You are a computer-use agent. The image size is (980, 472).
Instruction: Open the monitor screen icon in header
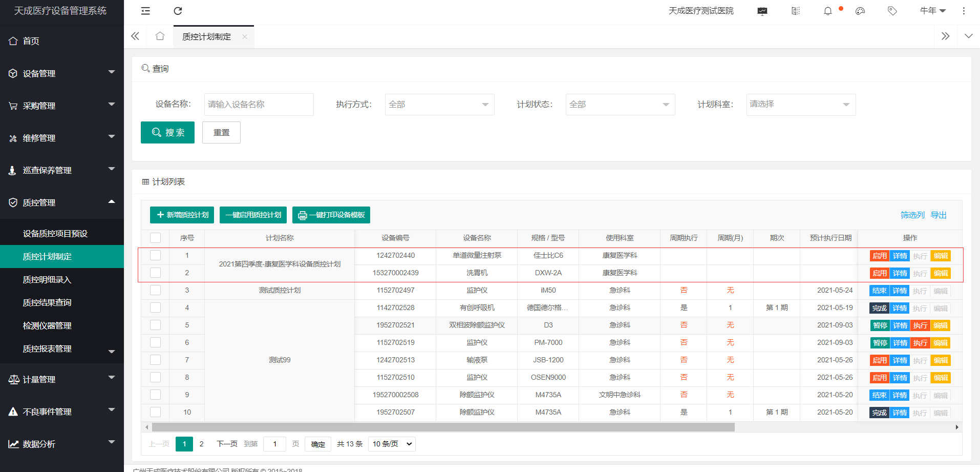click(x=762, y=11)
